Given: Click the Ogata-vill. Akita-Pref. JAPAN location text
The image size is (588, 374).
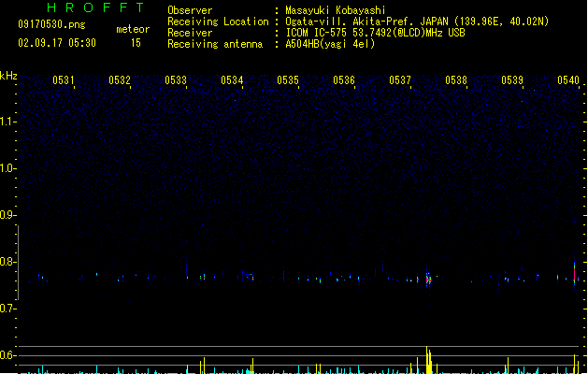Looking at the screenshot, I should pyautogui.click(x=417, y=22).
